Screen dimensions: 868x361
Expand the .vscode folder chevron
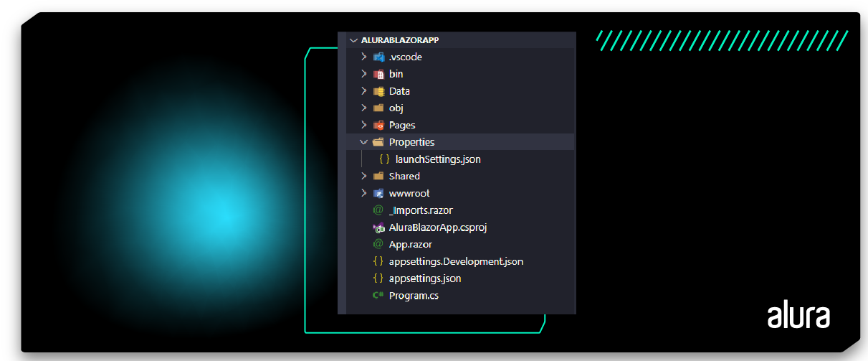[x=364, y=57]
